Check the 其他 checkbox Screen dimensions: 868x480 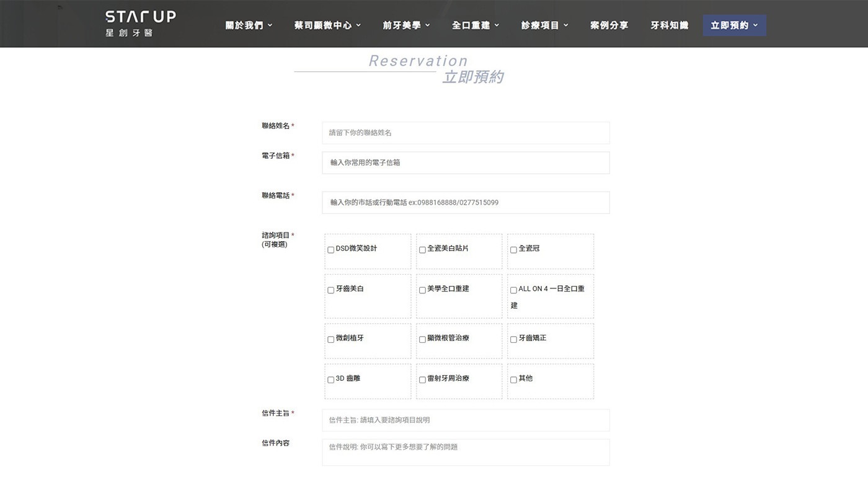click(513, 380)
